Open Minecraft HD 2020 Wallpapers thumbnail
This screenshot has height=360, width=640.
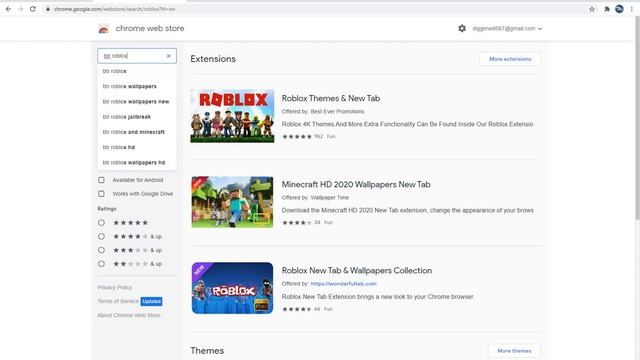tap(232, 202)
